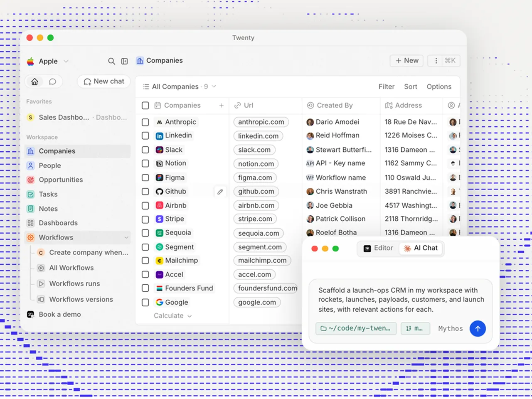Image resolution: width=532 pixels, height=399 pixels.
Task: Add a column with plus icon beside Companies
Action: 222,106
